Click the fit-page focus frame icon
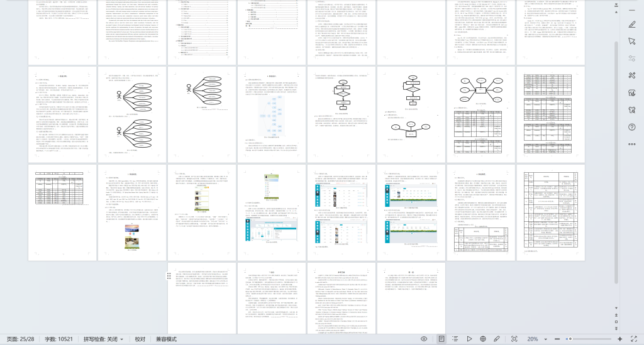The height and width of the screenshot is (345, 644). [514, 339]
